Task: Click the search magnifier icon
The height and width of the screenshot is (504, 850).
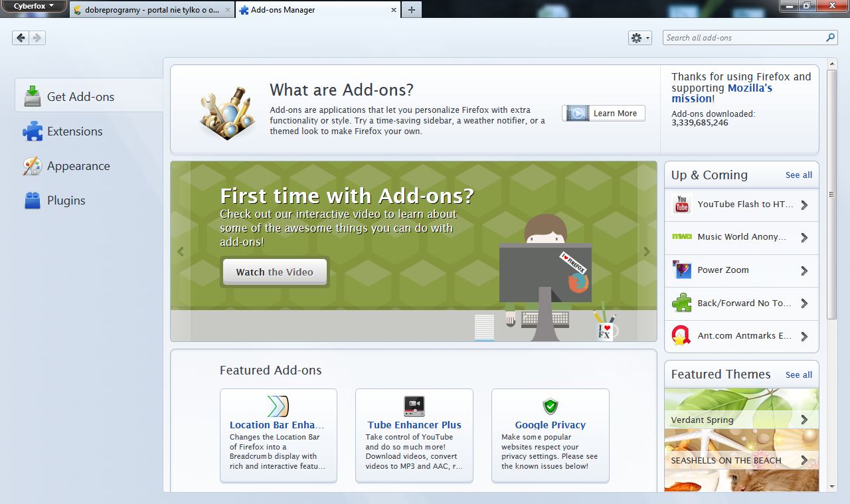Action: coord(830,38)
